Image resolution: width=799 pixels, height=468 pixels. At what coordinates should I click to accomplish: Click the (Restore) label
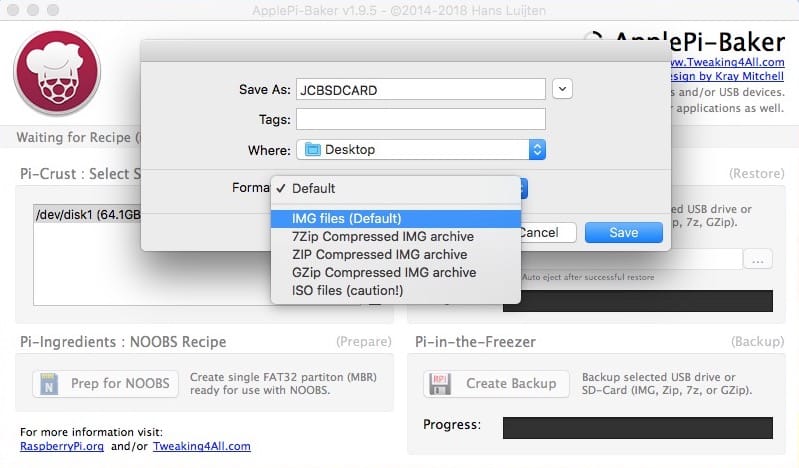[757, 174]
